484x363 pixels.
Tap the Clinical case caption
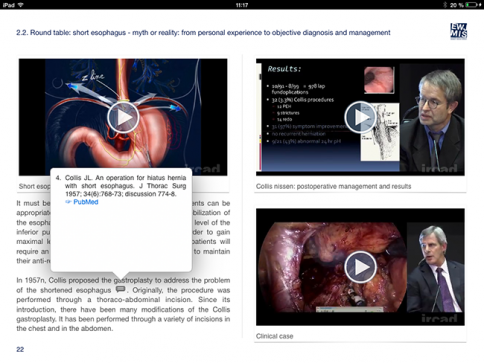[274, 336]
